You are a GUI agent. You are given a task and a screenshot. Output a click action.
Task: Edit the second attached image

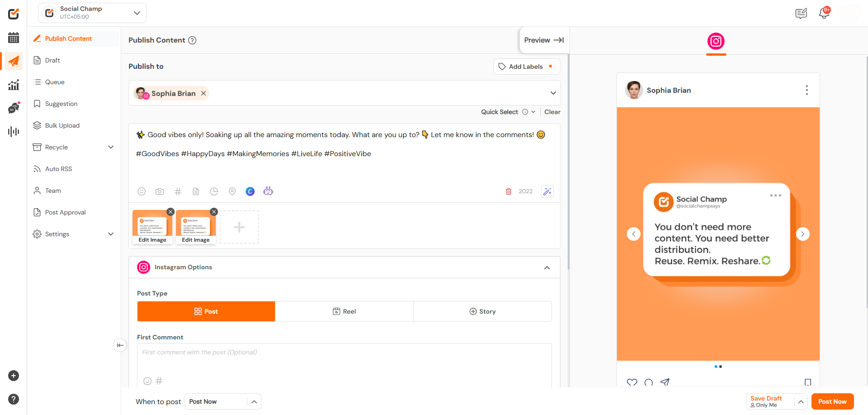pyautogui.click(x=196, y=240)
